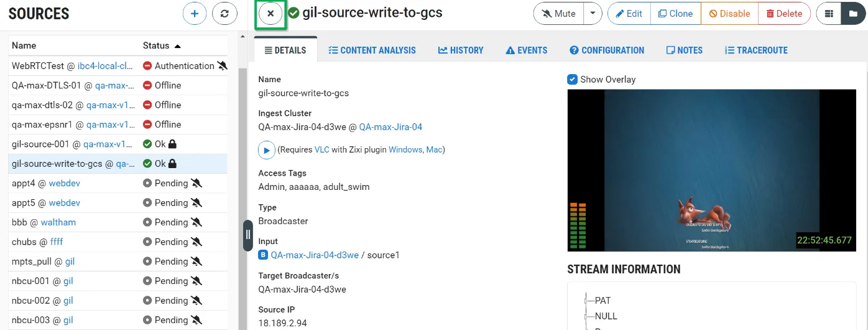Sort sources by Status column
This screenshot has height=330, width=868.
click(162, 45)
